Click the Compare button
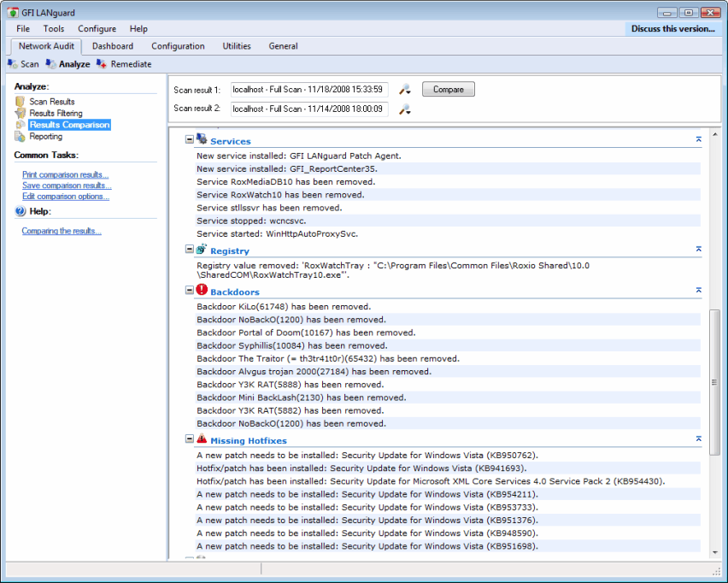This screenshot has height=583, width=728. (449, 89)
